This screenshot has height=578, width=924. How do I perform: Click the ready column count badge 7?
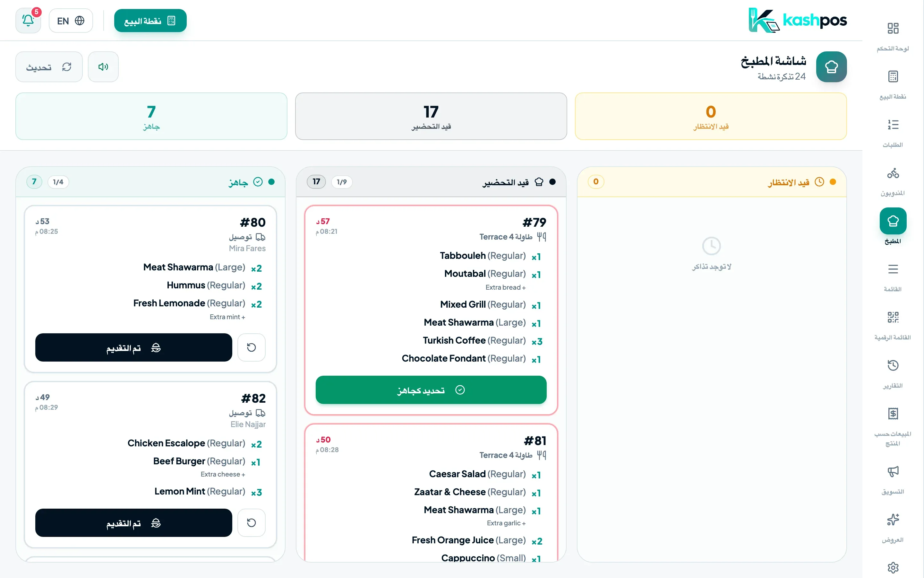(x=34, y=181)
